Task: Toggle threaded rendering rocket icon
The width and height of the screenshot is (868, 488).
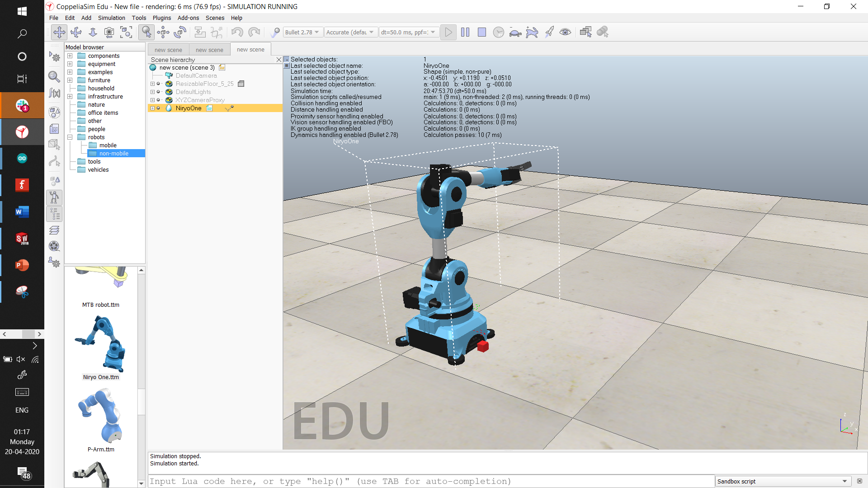Action: tap(549, 32)
